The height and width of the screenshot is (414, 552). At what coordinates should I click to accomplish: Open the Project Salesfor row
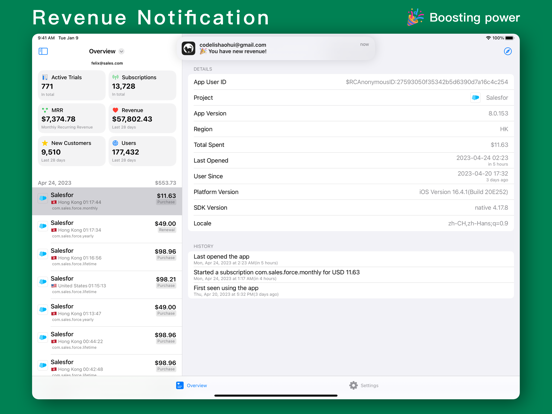coord(351,98)
